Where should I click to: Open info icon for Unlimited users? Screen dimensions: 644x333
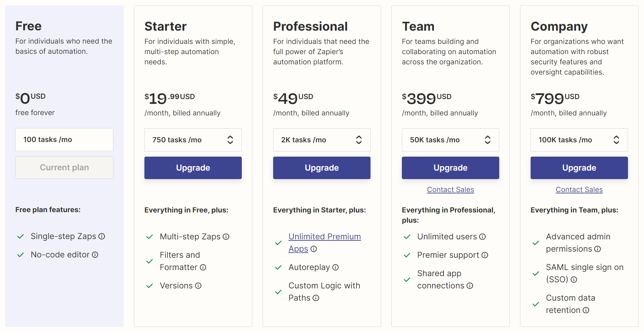point(483,237)
